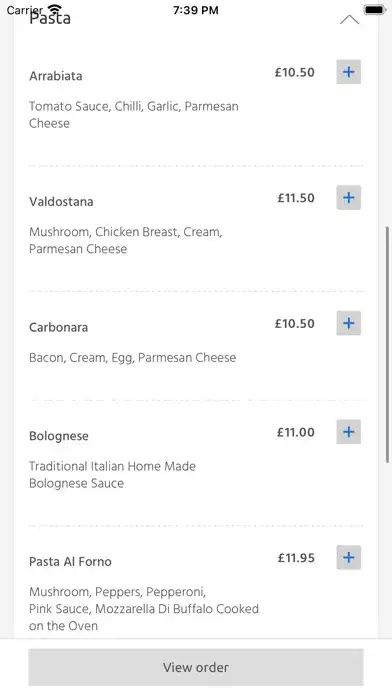
Task: Add Pasta Al Forno to order
Action: pyautogui.click(x=348, y=558)
